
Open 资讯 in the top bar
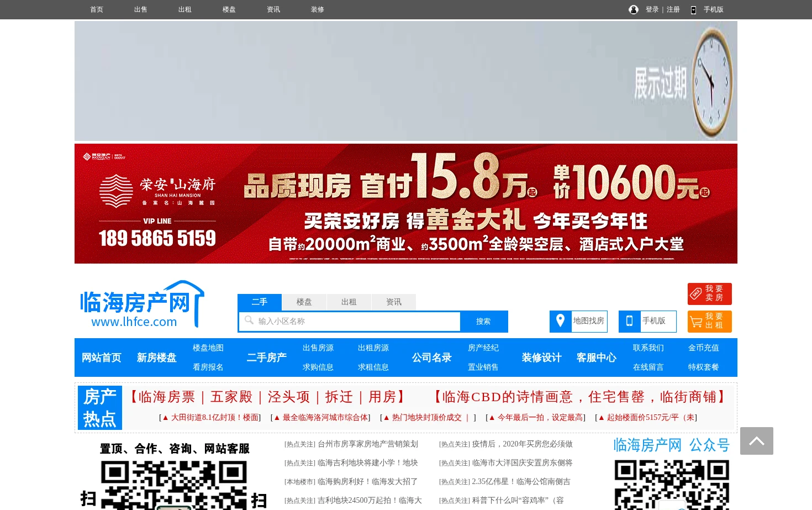pos(273,9)
